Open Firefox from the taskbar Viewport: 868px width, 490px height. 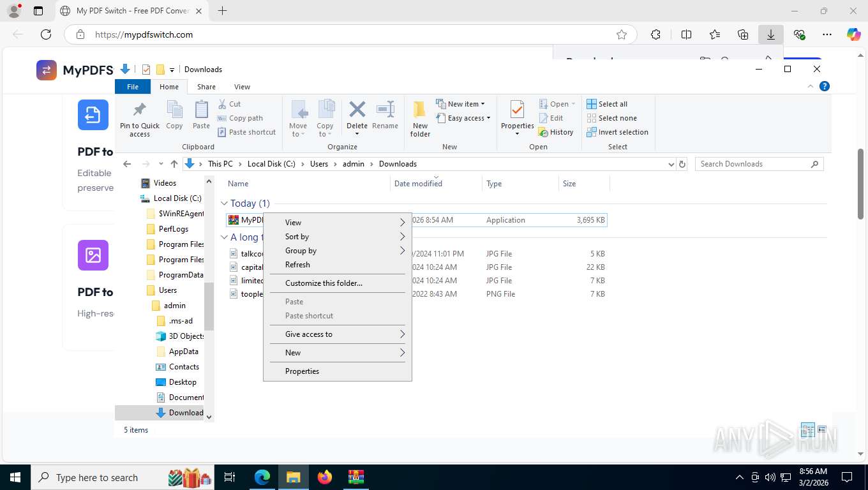324,477
